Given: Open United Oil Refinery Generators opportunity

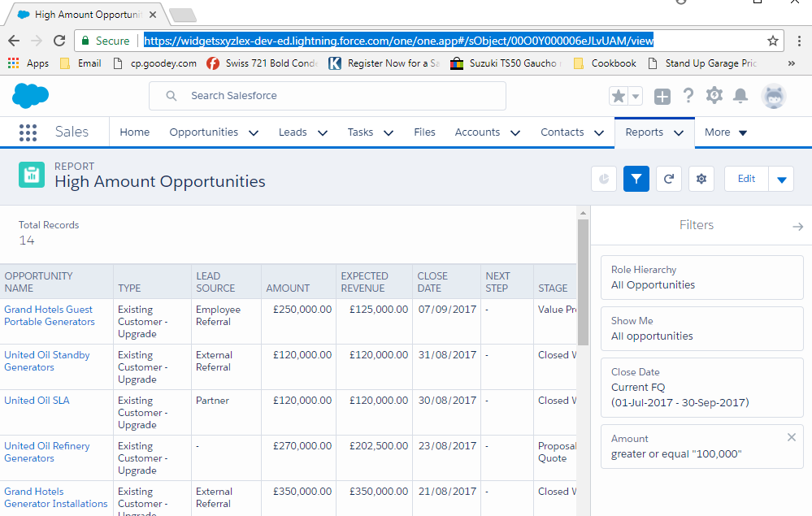Looking at the screenshot, I should (47, 453).
